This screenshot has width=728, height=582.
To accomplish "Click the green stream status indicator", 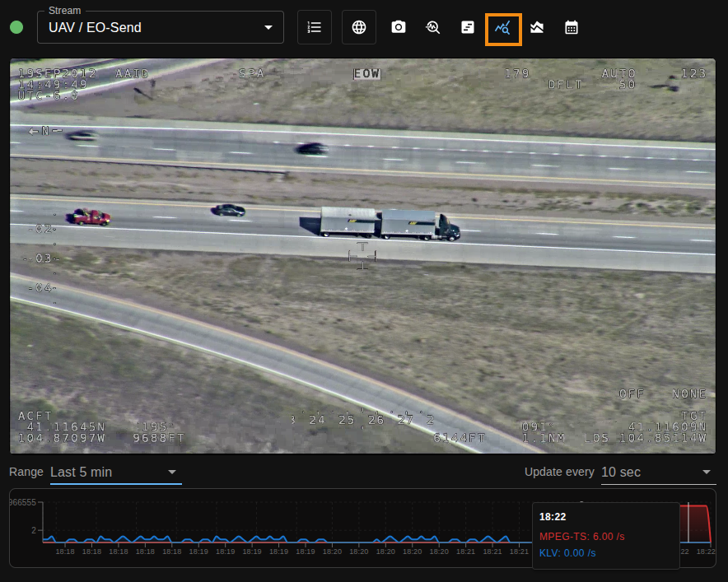I will pos(16,27).
